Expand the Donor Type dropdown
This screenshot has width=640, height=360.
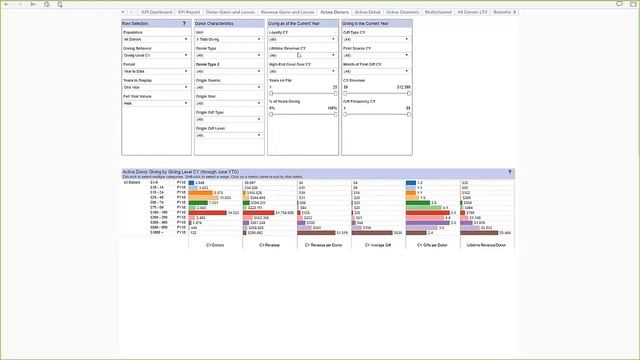[x=229, y=55]
